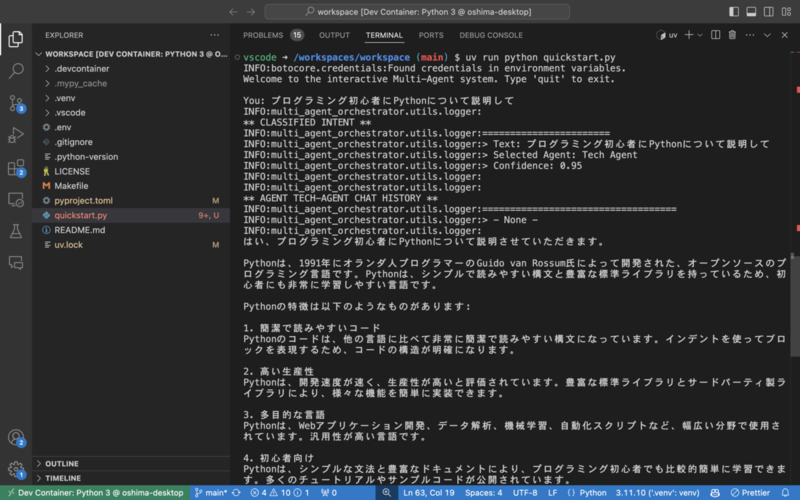
Task: Collapse the WORKSPACE folder root
Action: (x=131, y=54)
